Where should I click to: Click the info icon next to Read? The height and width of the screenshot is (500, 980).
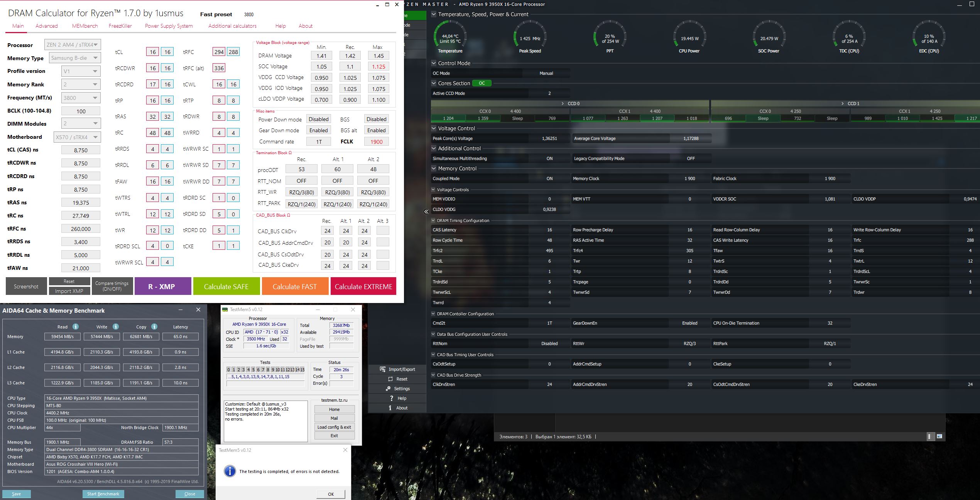tap(76, 327)
